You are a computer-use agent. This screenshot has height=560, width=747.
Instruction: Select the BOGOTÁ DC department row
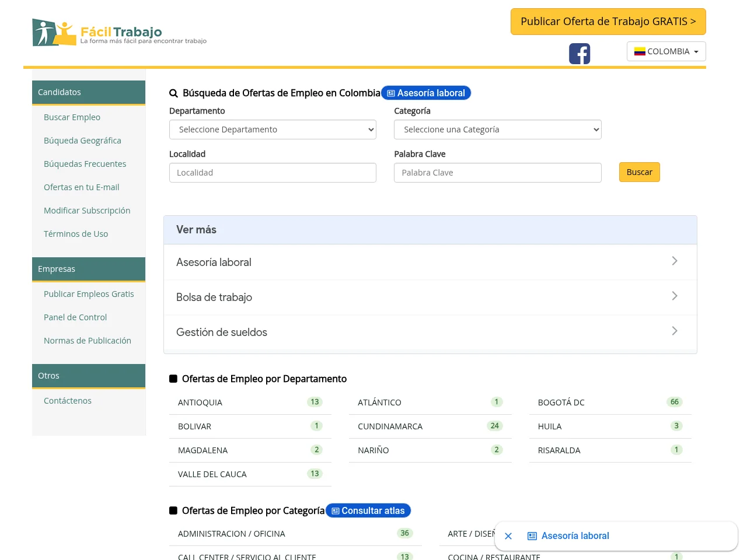[610, 402]
